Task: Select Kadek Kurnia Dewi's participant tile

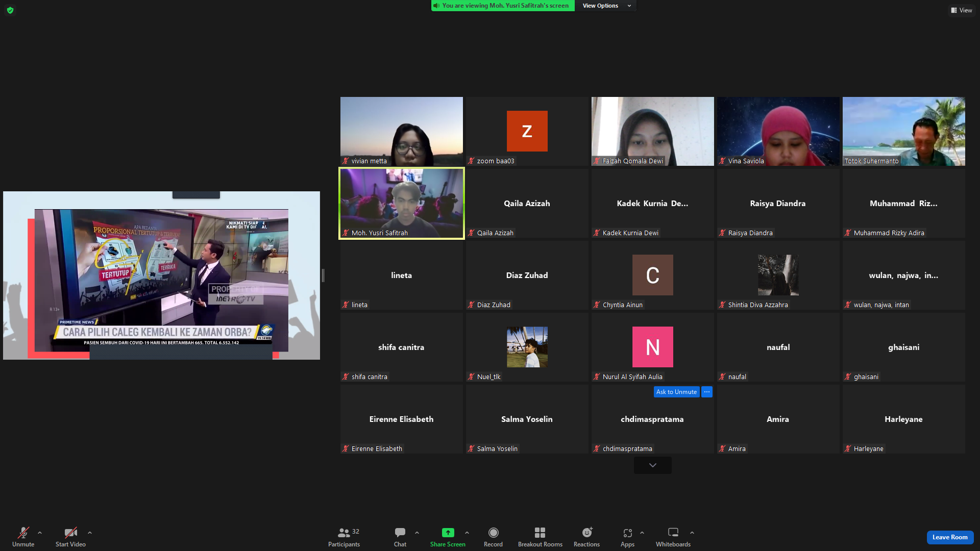Action: pyautogui.click(x=653, y=203)
